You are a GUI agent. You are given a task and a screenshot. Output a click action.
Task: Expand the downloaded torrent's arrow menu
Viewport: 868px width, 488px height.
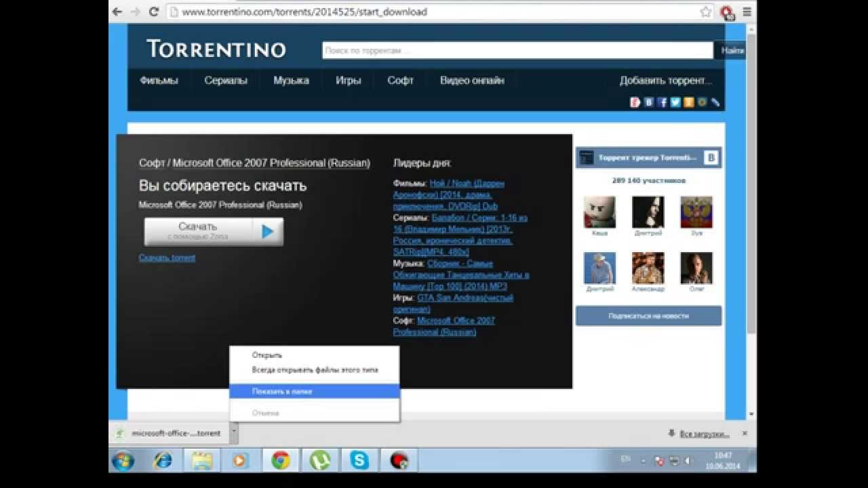233,432
